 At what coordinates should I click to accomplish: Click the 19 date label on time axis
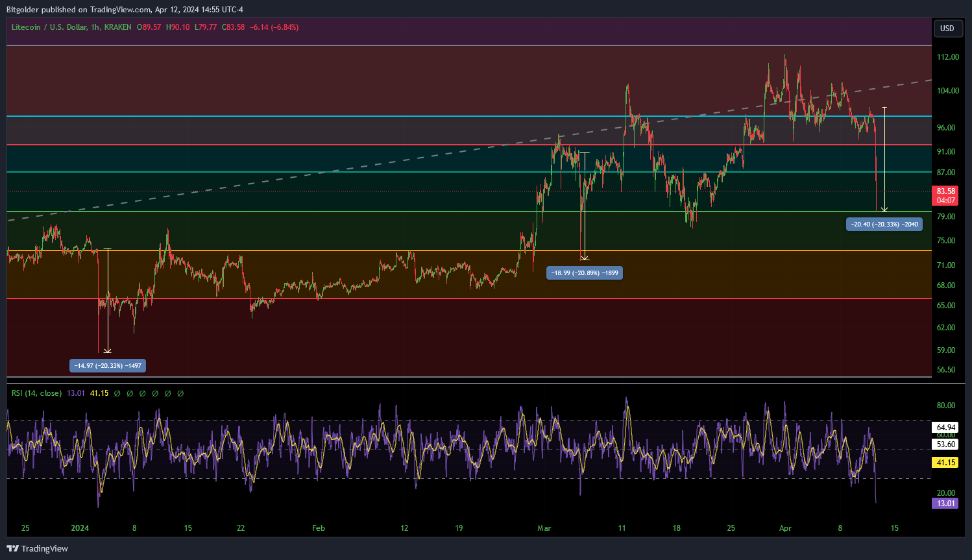coord(459,528)
